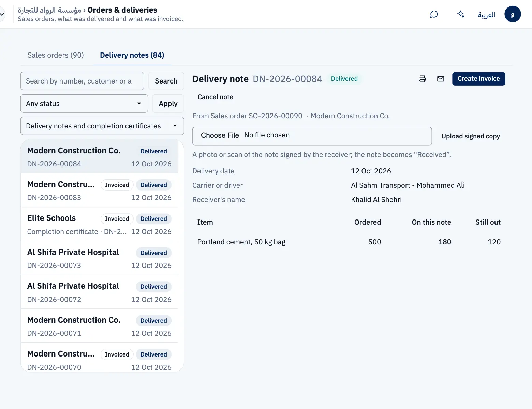532x409 pixels.
Task: Open delivery note DN-2026-00071
Action: coord(99,326)
